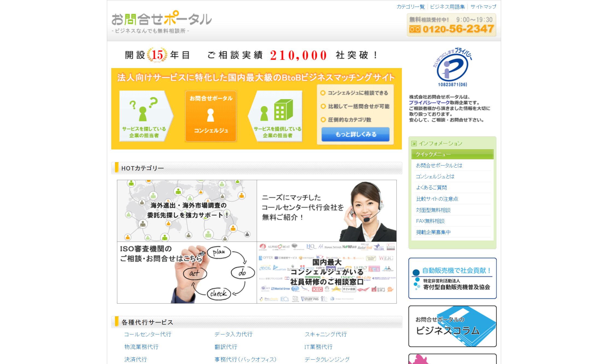Viewport: 608px width, 364px height.
Task: Click the サービスを提供している企業の担当者 panel
Action: (x=275, y=116)
